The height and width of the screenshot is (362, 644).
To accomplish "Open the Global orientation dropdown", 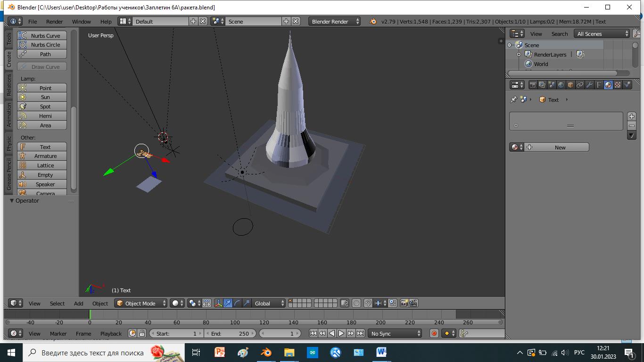I will click(x=269, y=303).
